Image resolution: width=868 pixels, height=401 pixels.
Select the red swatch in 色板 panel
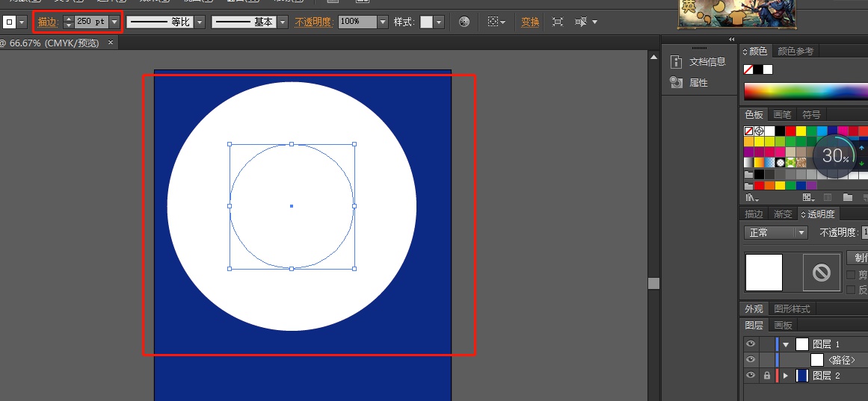(790, 131)
